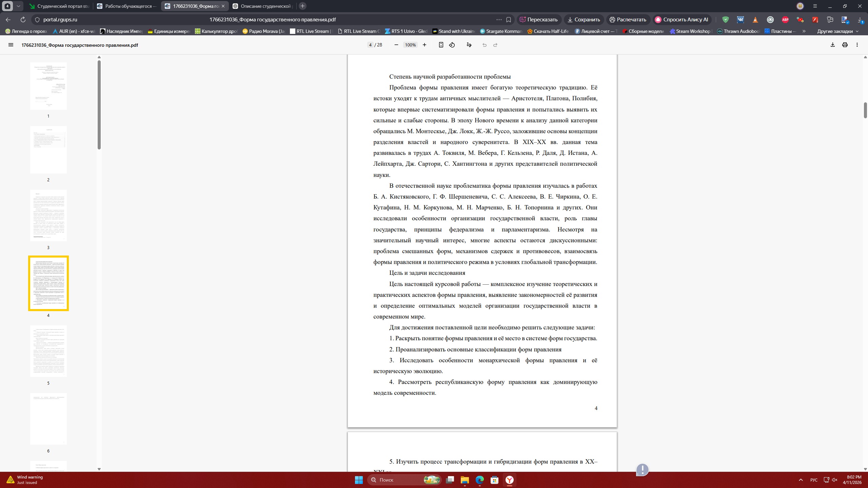Click the zoom out minus icon

point(396,45)
